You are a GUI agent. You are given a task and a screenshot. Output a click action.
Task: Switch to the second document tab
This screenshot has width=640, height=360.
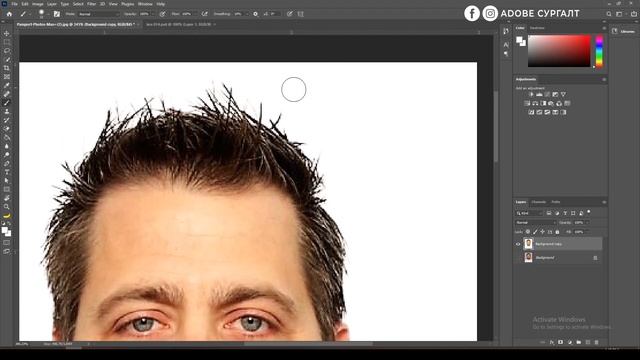click(x=178, y=24)
